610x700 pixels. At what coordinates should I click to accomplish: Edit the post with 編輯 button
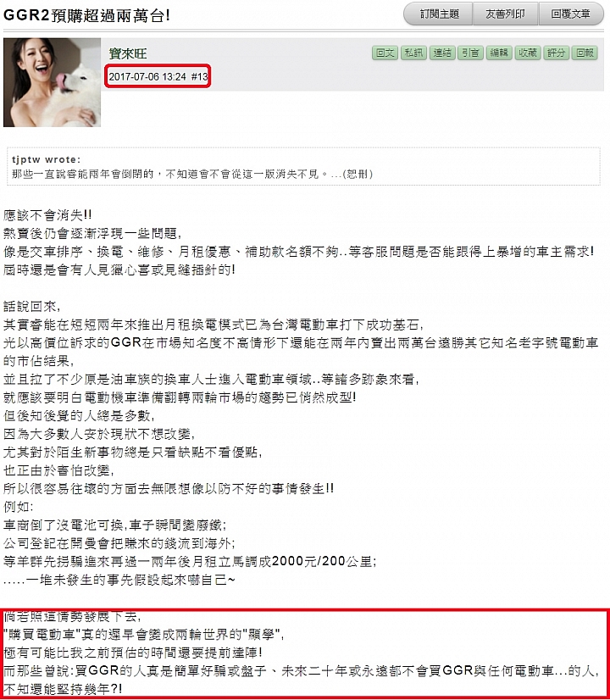[x=499, y=53]
